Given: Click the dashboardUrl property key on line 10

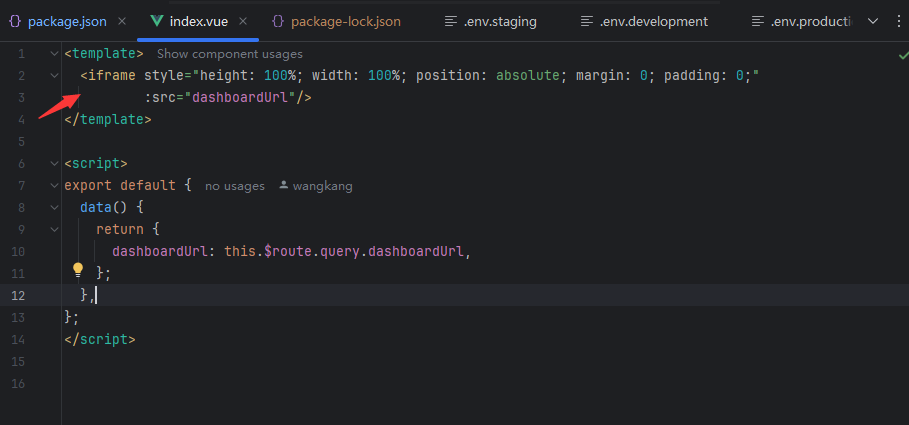Looking at the screenshot, I should (159, 252).
